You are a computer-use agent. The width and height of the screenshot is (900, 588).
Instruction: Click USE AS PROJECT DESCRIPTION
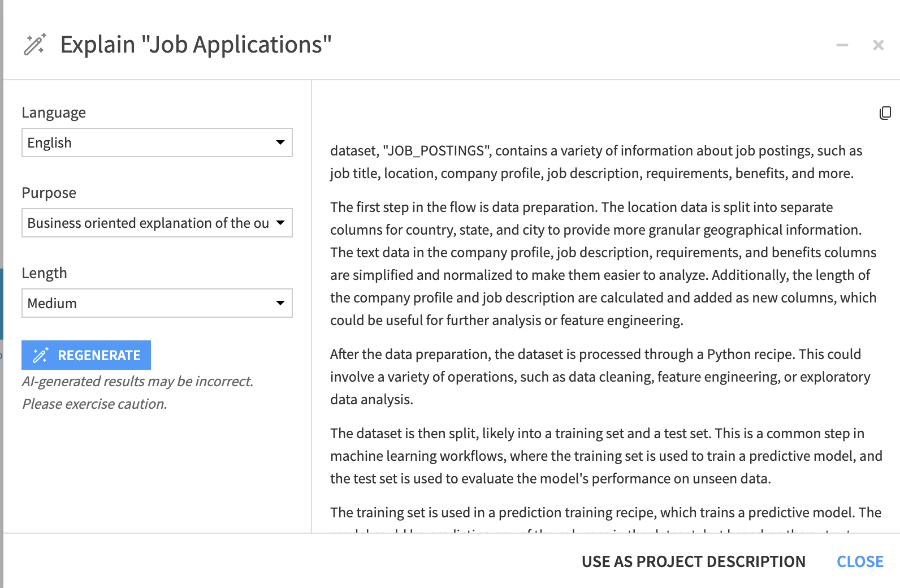pos(693,561)
